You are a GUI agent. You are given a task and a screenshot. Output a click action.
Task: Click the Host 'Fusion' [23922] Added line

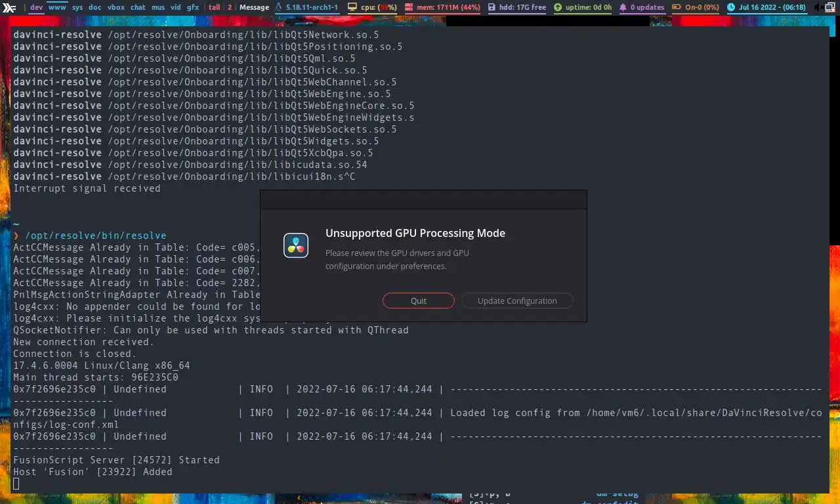pyautogui.click(x=93, y=472)
